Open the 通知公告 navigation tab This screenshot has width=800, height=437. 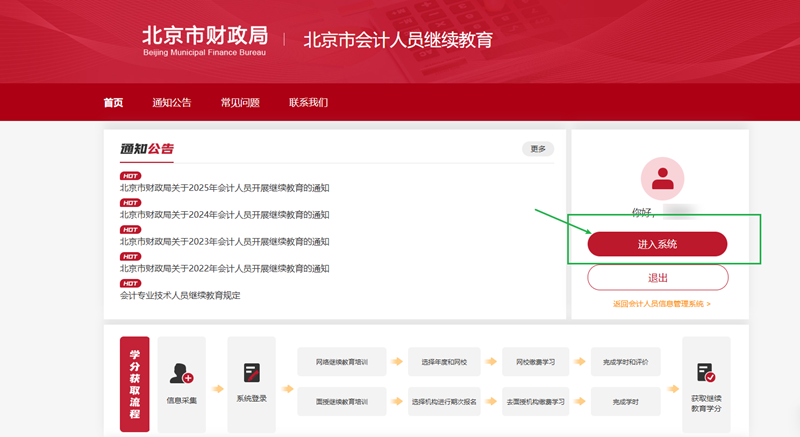click(171, 102)
